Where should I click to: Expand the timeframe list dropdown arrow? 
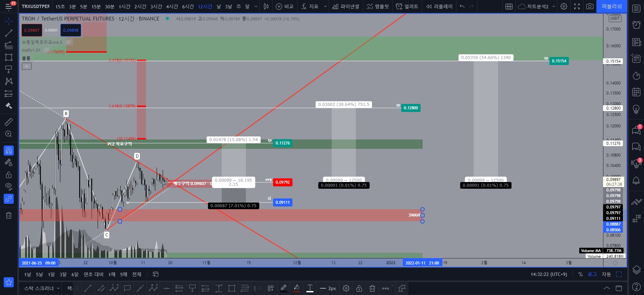[256, 6]
